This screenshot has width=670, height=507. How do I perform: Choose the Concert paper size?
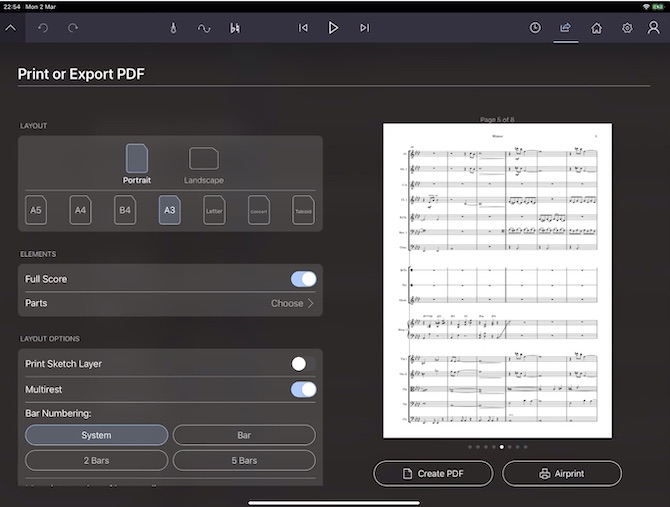[259, 210]
